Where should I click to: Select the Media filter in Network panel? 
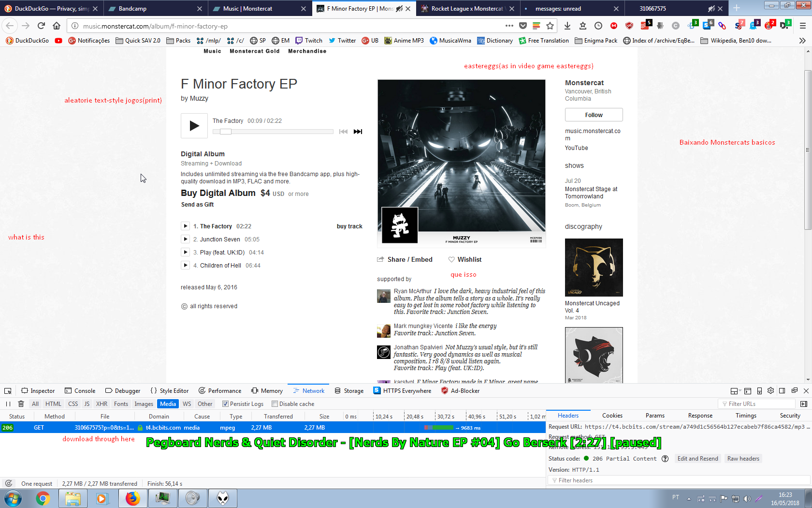coord(168,404)
